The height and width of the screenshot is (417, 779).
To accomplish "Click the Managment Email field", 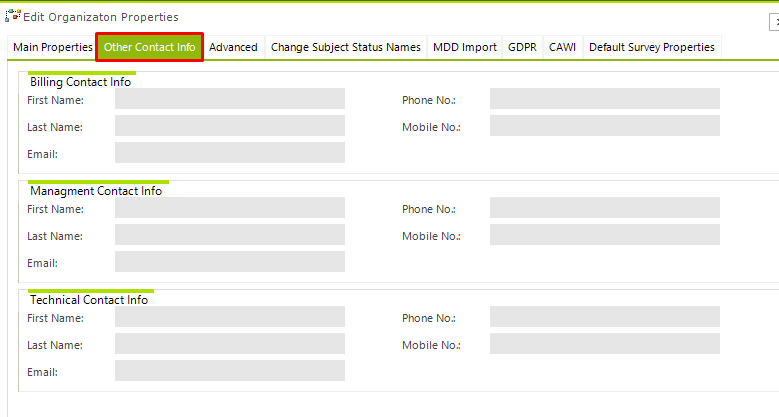I will (230, 261).
